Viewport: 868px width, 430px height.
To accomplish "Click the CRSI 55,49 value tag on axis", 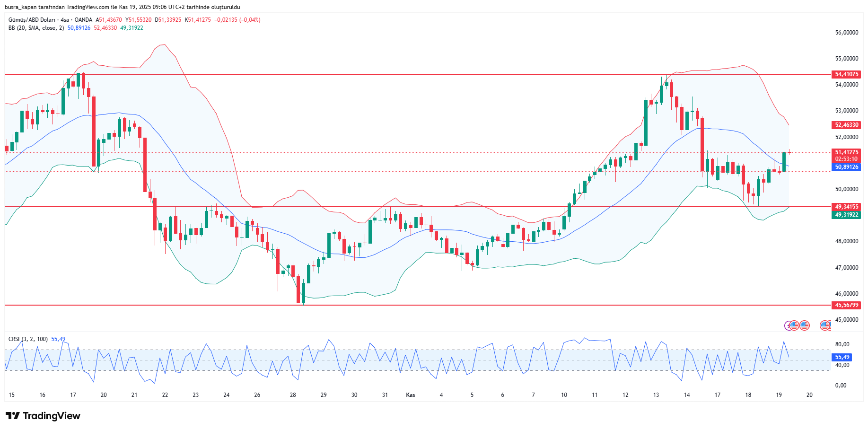I will (x=842, y=357).
